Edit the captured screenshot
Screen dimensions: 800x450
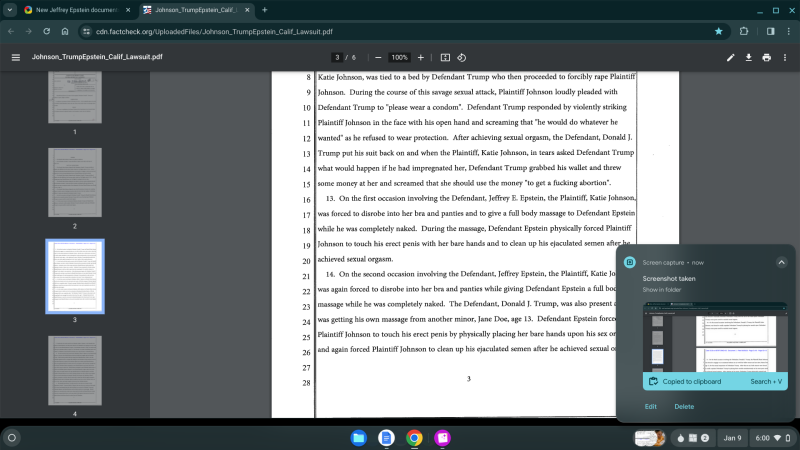(651, 407)
